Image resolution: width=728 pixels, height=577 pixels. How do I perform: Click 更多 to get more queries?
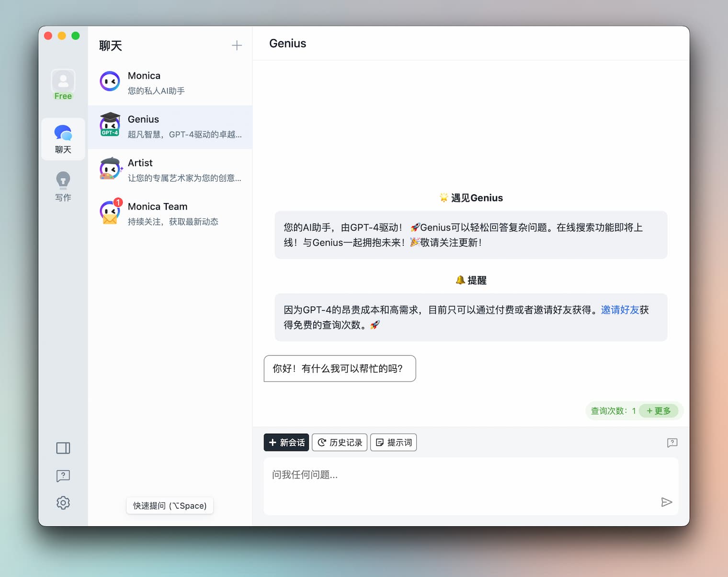coord(659,411)
